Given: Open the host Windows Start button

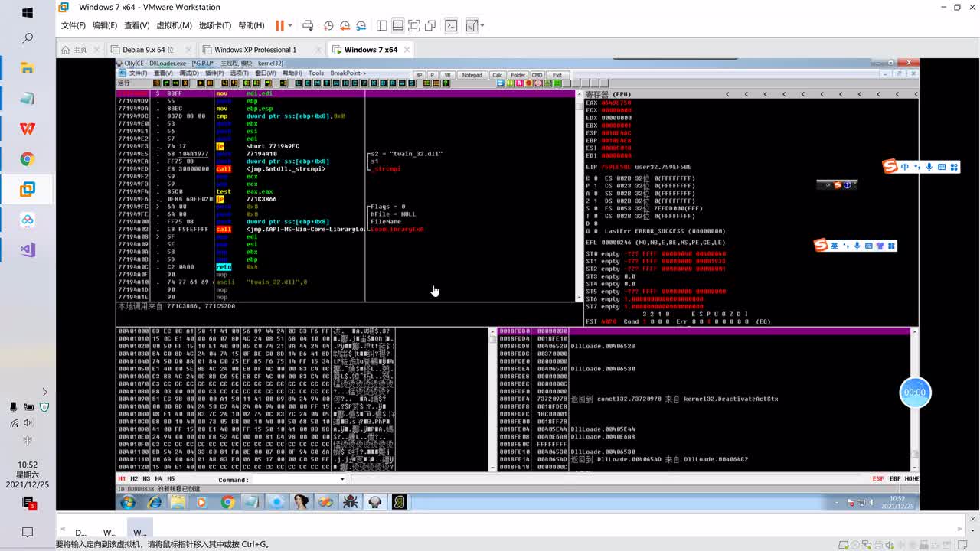Looking at the screenshot, I should [x=28, y=13].
